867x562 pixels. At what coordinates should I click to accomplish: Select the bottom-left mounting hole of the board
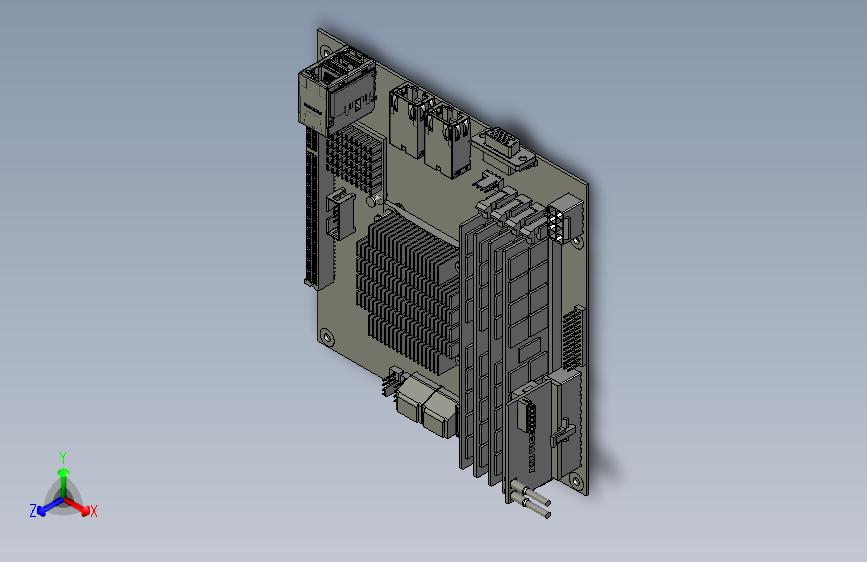click(x=326, y=337)
